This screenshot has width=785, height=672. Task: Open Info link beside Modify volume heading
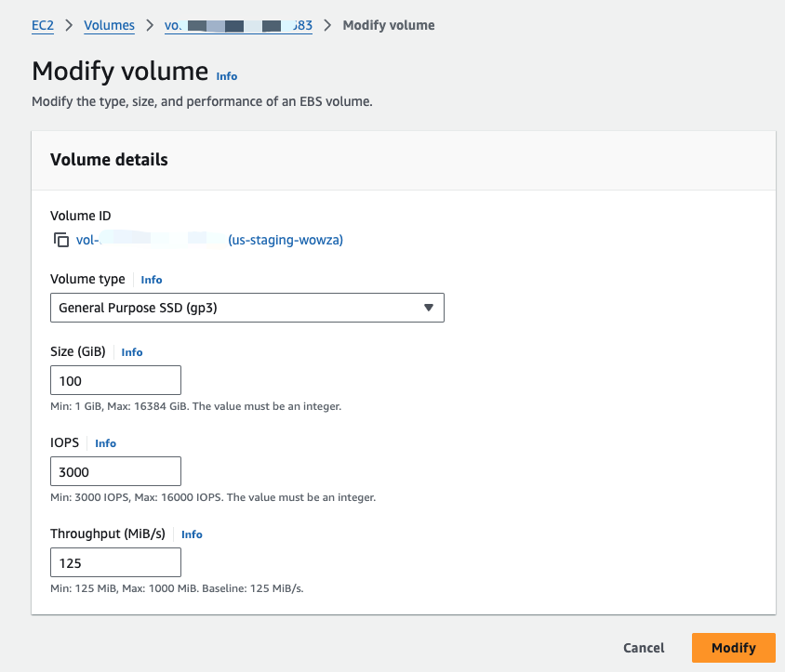227,76
